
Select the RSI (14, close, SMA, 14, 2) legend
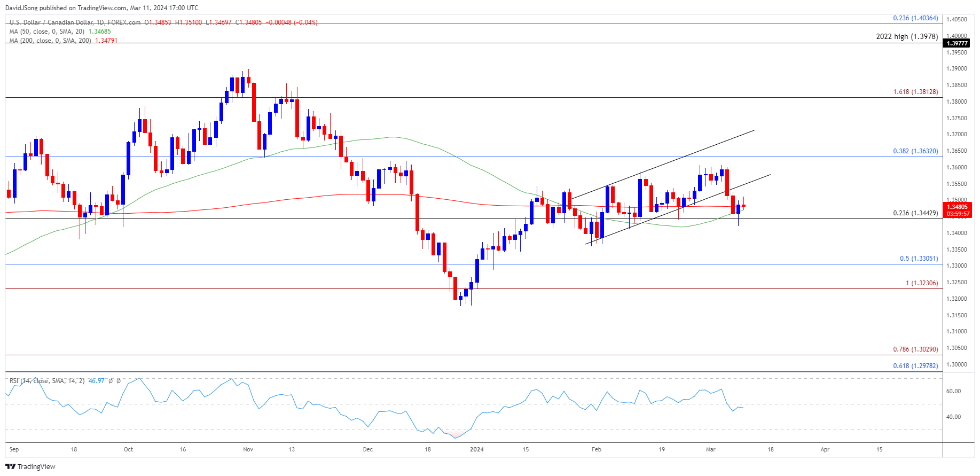tap(47, 381)
